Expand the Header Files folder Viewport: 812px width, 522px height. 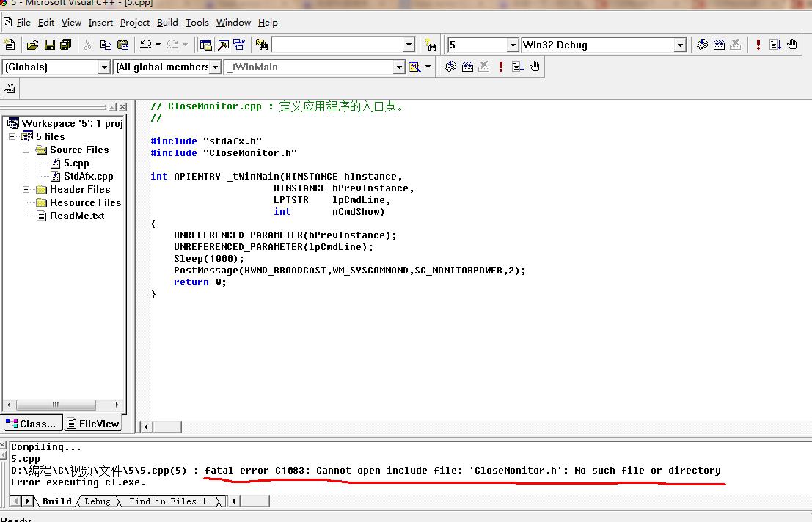26,189
